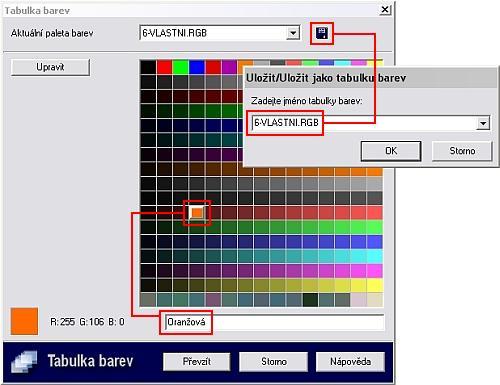Pick the bright green swatch in top row
Viewport: 500px width, 385px height.
[x=181, y=67]
